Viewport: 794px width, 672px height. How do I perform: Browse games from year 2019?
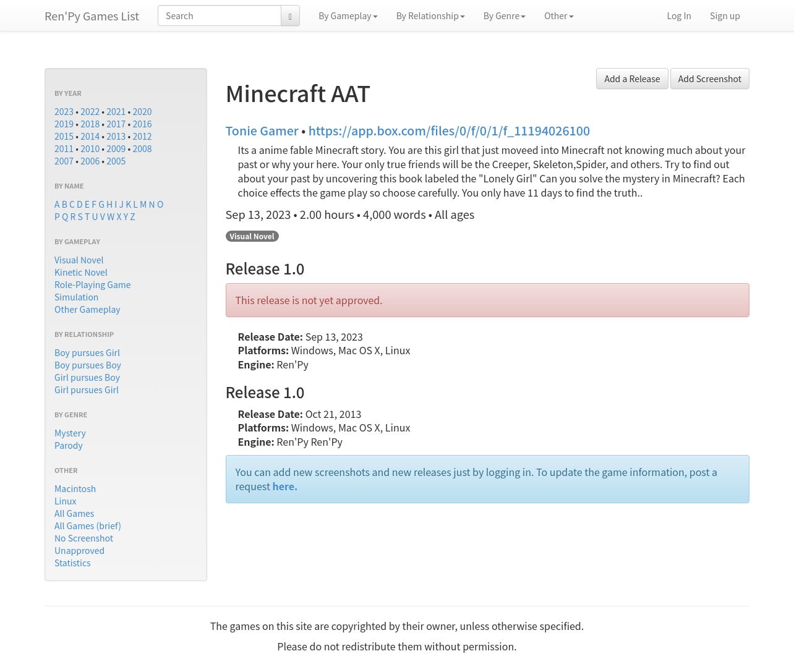coord(64,124)
